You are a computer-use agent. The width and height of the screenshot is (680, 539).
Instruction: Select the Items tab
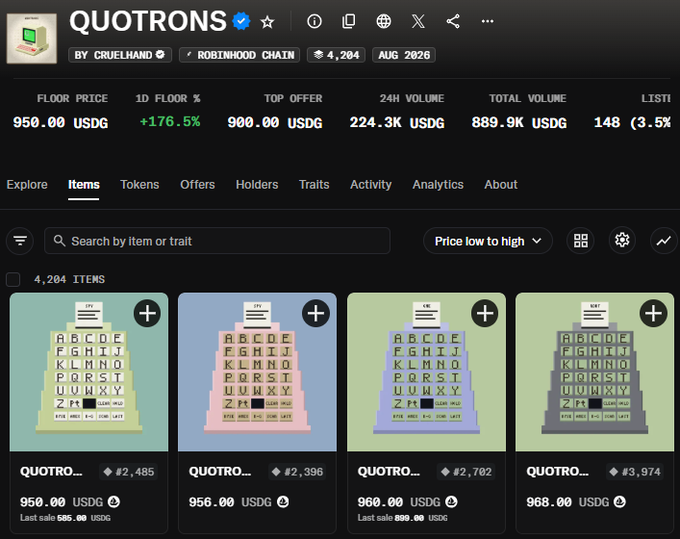click(84, 185)
